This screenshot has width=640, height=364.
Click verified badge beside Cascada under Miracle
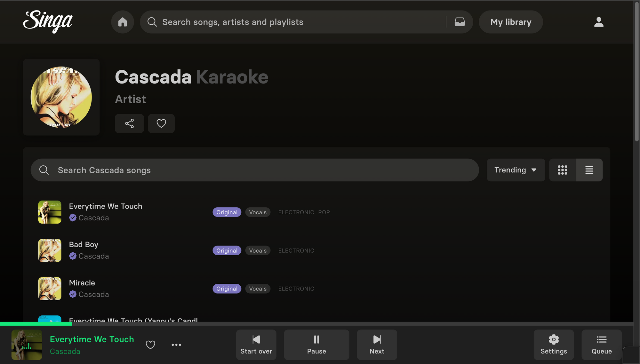73,294
